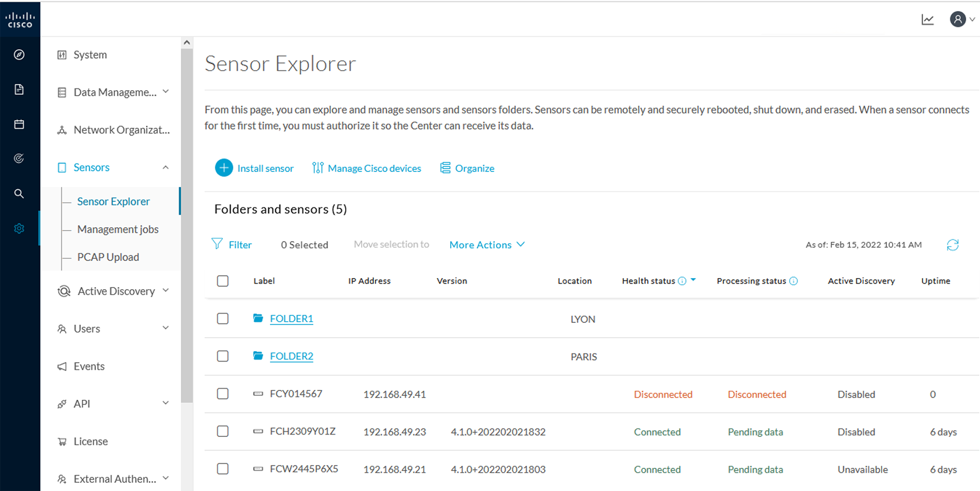
Task: Click the Manage Cisco devices button label
Action: 374,168
